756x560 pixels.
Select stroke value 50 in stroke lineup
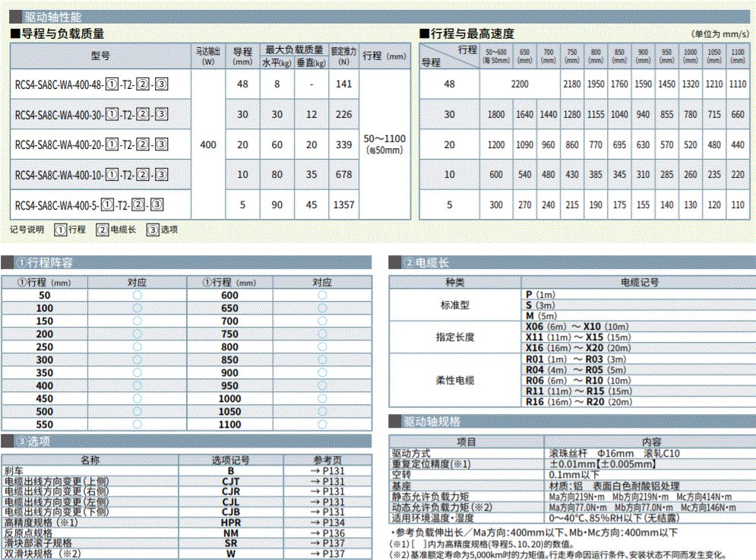tap(44, 295)
